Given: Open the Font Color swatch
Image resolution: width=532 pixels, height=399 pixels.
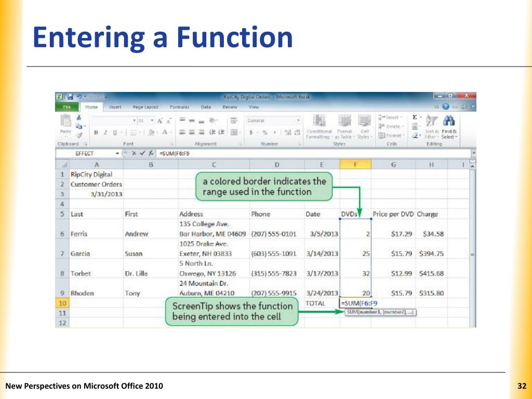Looking at the screenshot, I should [x=165, y=132].
